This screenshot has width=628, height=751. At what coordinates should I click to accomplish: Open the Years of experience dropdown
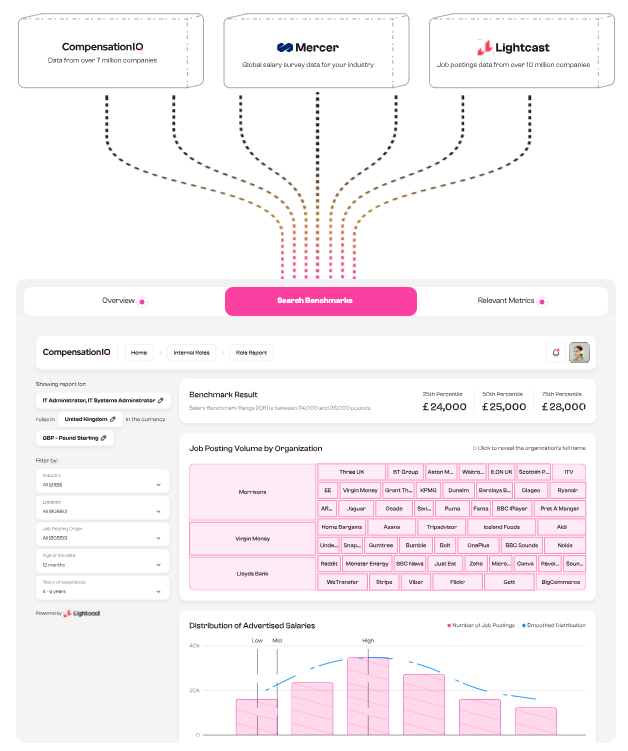pyautogui.click(x=103, y=588)
